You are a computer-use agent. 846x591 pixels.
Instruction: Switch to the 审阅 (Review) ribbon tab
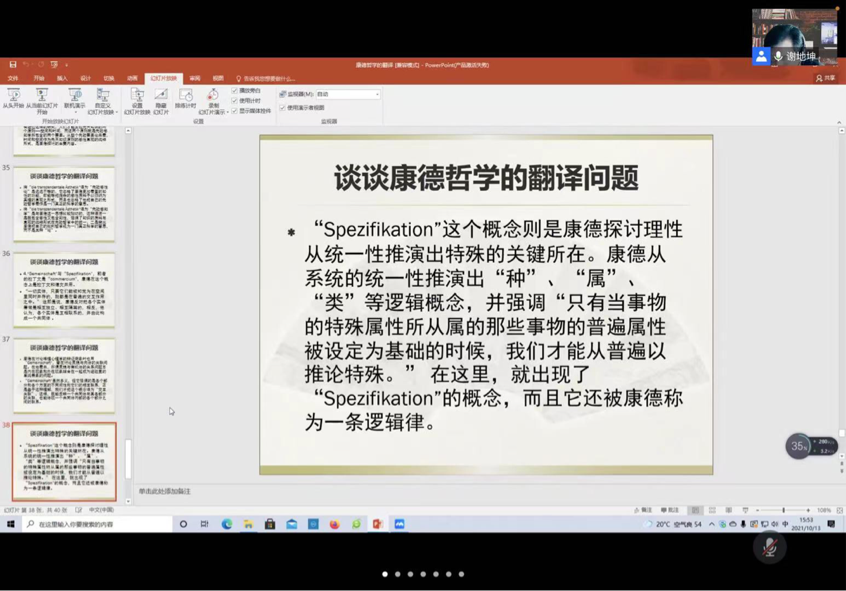[x=195, y=78]
